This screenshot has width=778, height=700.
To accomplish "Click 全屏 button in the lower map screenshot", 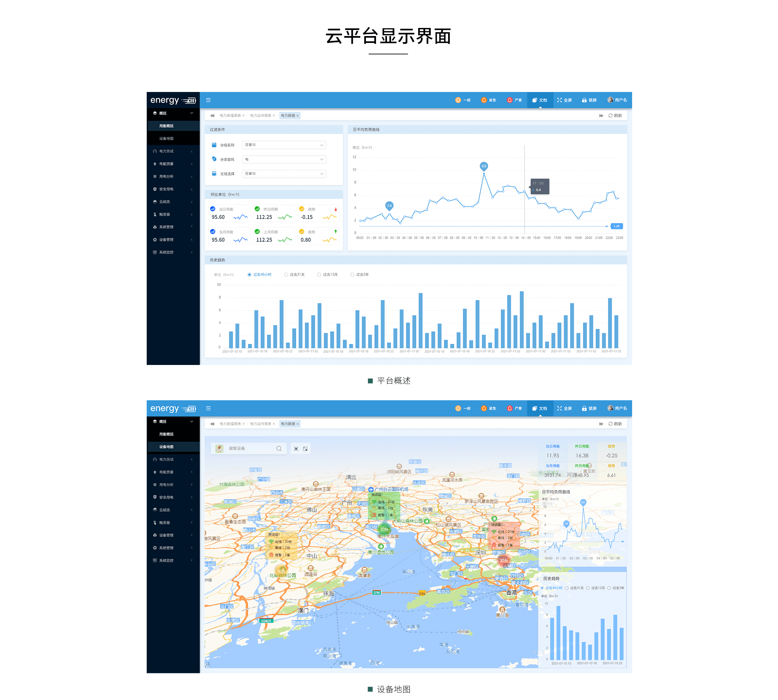I will tap(564, 408).
